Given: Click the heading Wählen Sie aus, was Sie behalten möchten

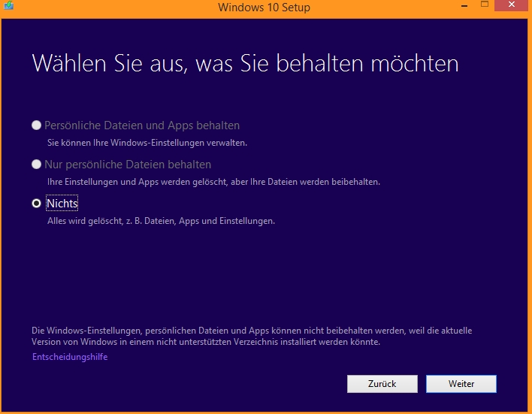Looking at the screenshot, I should [x=245, y=63].
